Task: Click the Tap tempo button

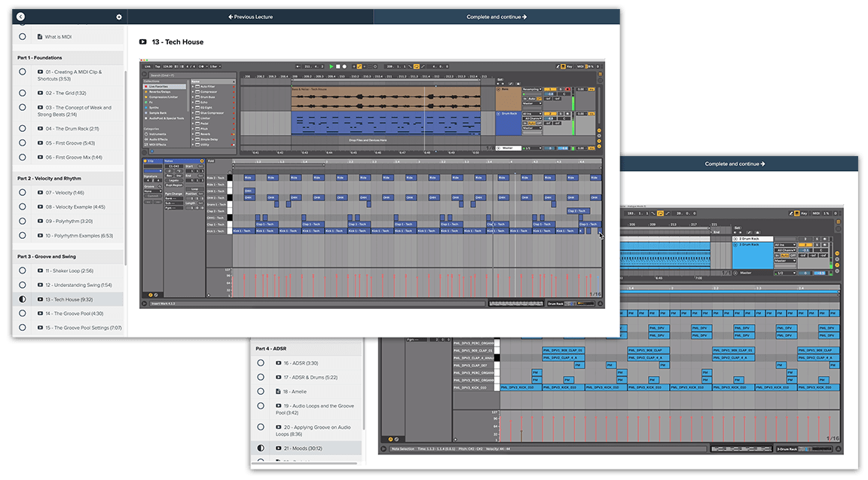Action: pyautogui.click(x=157, y=66)
